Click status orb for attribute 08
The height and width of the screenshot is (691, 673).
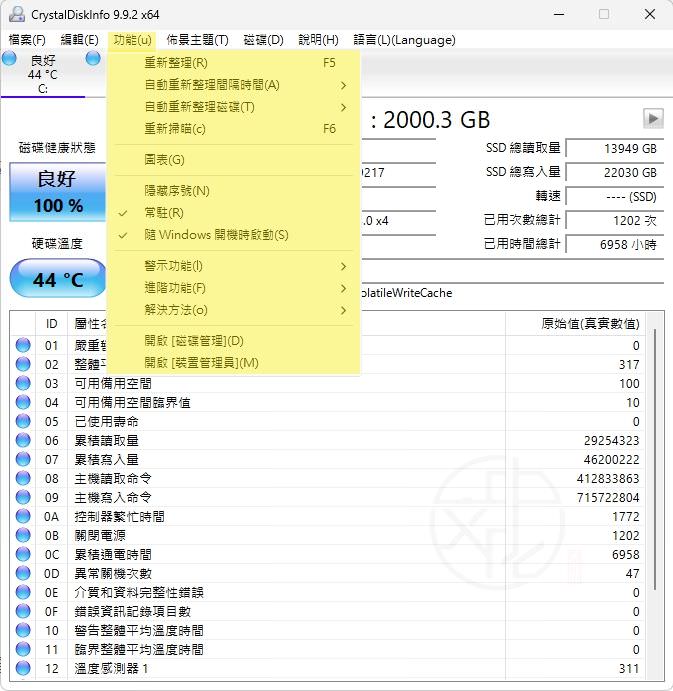23,478
